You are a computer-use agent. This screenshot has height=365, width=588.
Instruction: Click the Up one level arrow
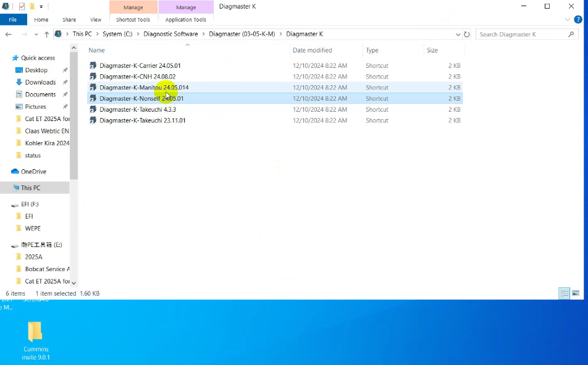point(46,35)
